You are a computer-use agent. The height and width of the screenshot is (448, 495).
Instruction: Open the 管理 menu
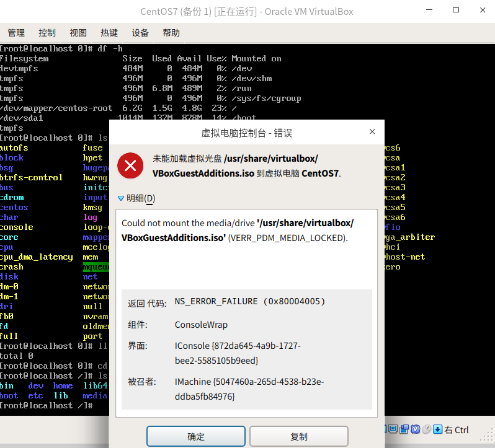pos(16,33)
